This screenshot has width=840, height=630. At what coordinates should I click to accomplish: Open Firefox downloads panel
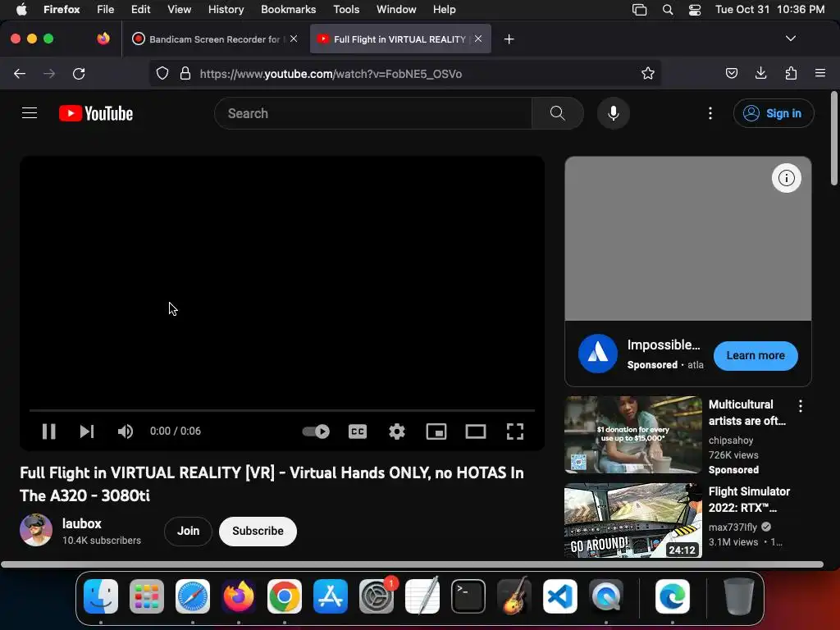click(x=760, y=73)
